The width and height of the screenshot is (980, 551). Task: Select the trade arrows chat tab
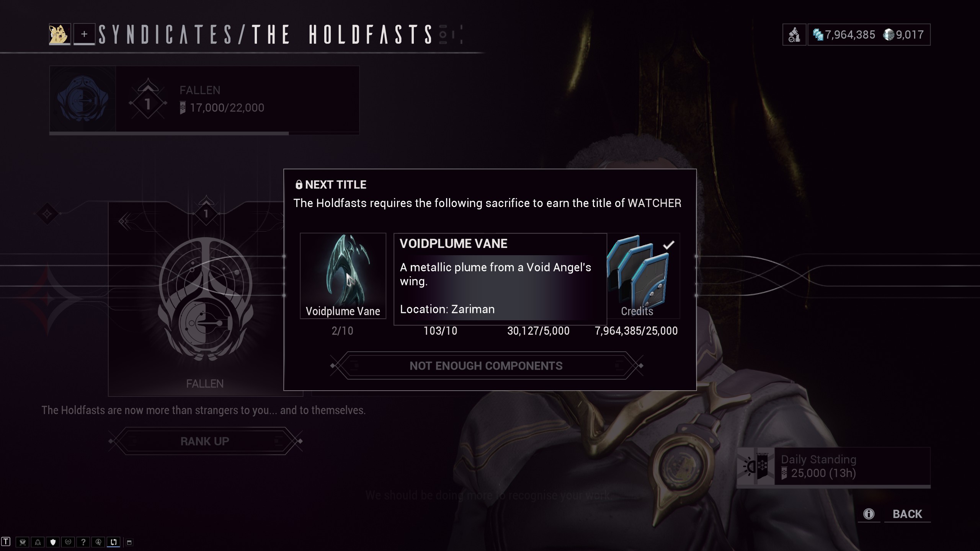click(114, 542)
